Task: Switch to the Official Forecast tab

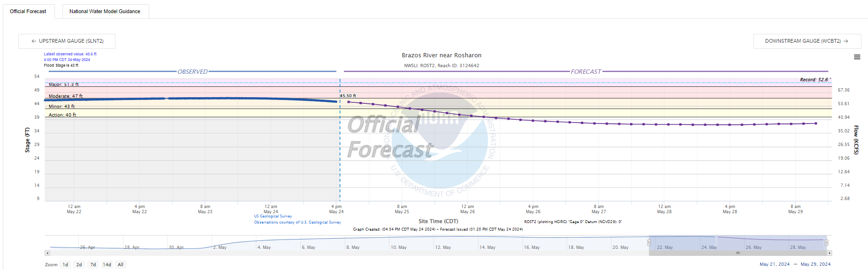Action: point(28,11)
